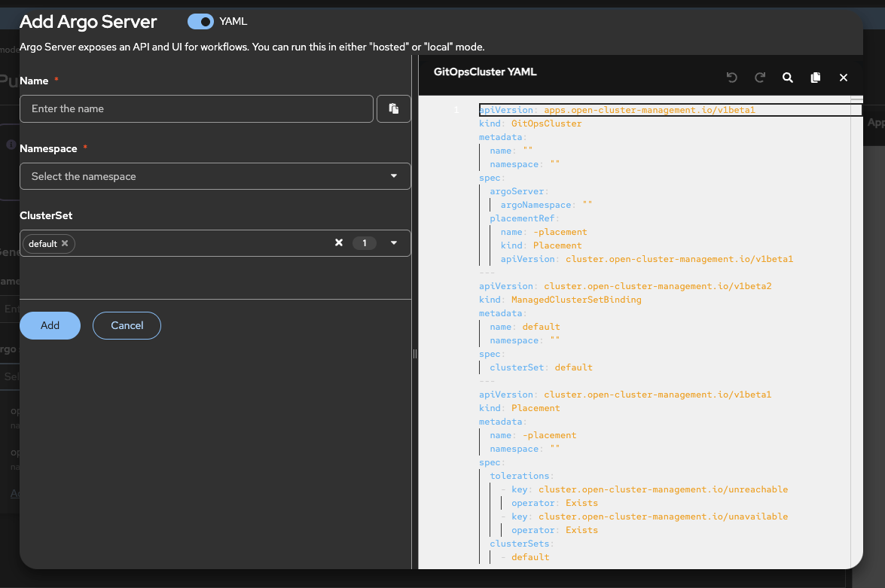Expand the ClusterSet dropdown arrow
The image size is (885, 588).
click(x=394, y=243)
